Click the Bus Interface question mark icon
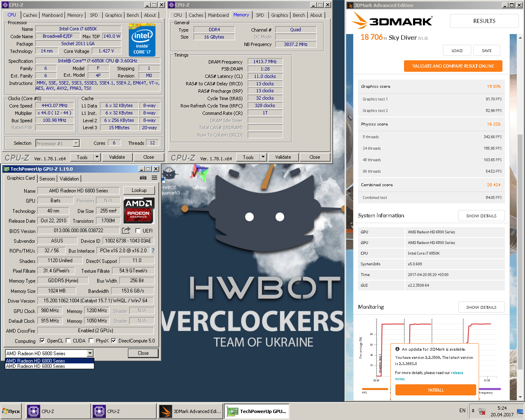Image resolution: width=525 pixels, height=420 pixels. [x=153, y=251]
